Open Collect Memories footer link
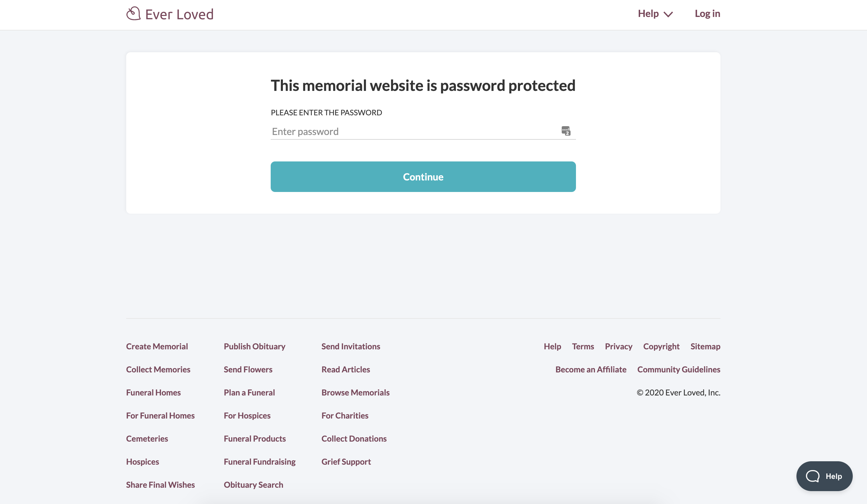 click(158, 369)
